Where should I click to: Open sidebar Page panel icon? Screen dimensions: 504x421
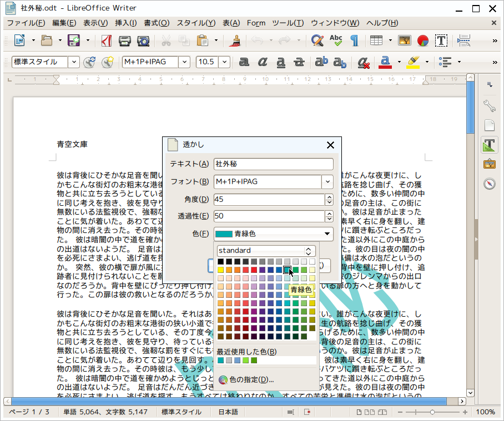coord(490,125)
